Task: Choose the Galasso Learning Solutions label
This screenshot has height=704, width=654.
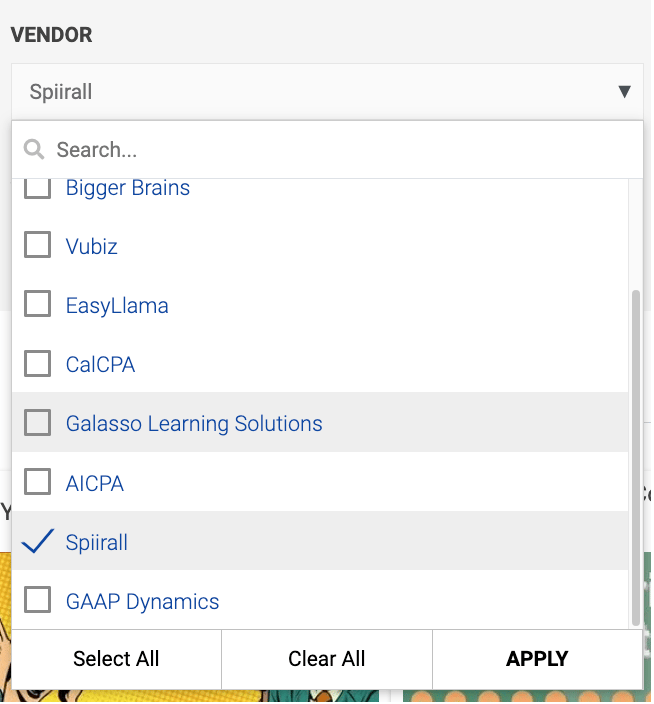Action: (194, 424)
